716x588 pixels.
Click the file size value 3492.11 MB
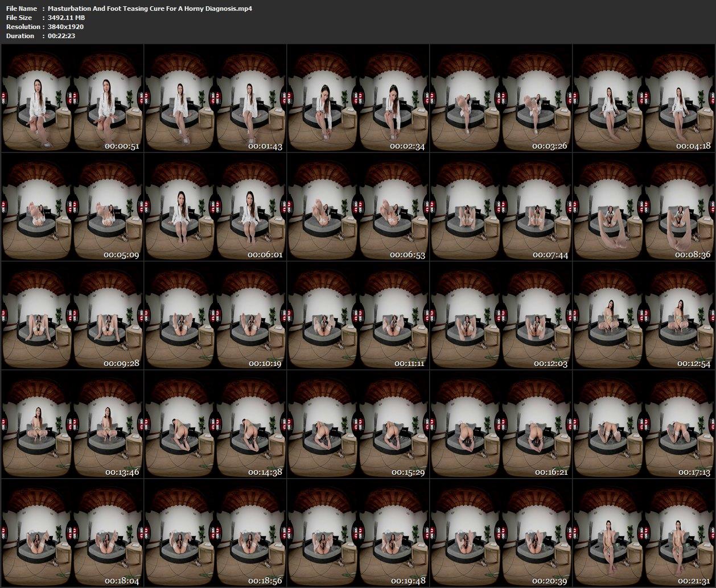pos(66,18)
